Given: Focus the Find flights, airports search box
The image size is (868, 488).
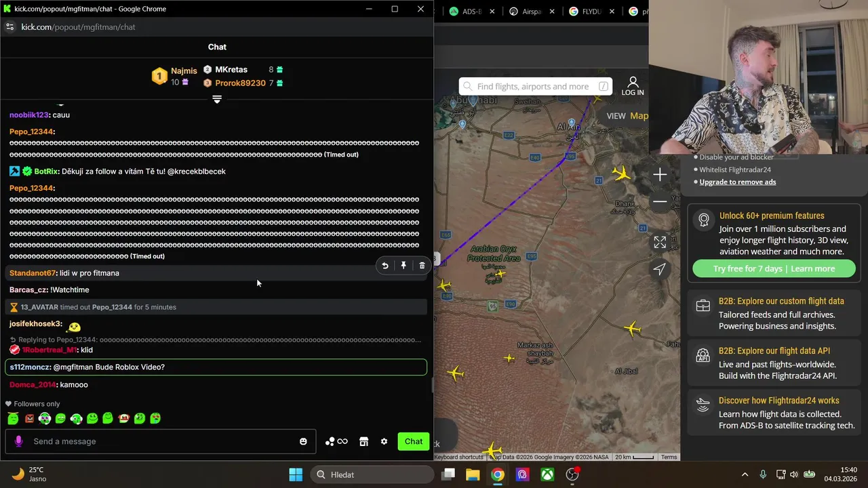Looking at the screenshot, I should (536, 86).
